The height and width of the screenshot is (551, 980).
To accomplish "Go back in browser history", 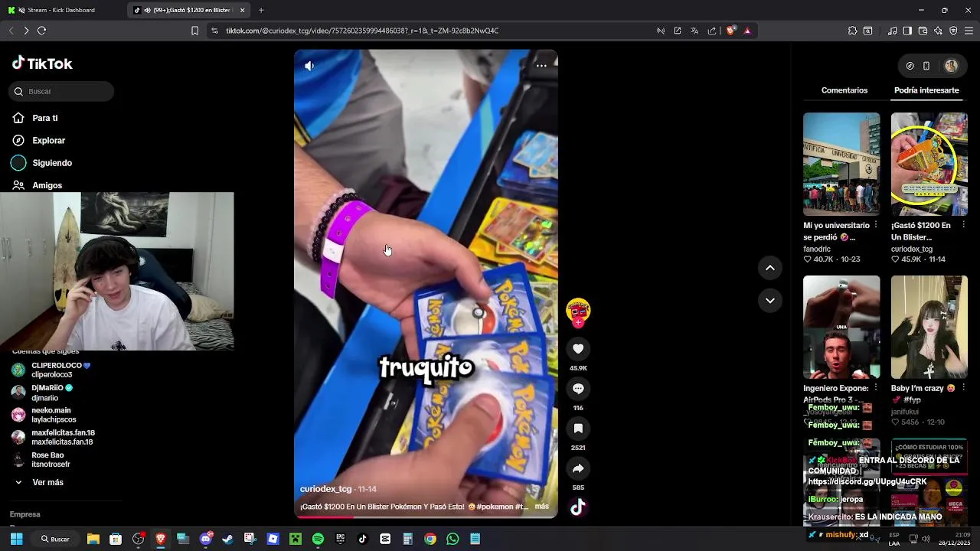I will tap(11, 31).
